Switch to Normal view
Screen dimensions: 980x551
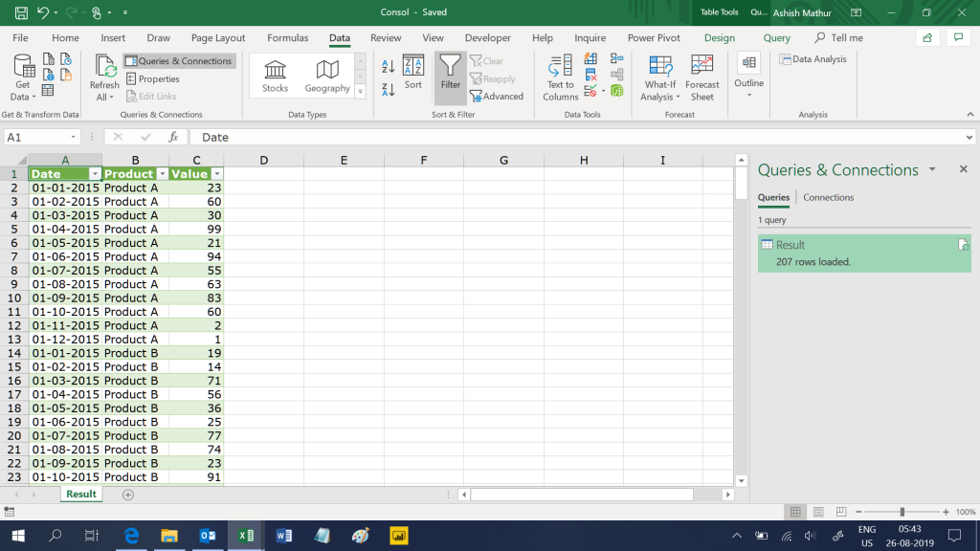pos(795,513)
